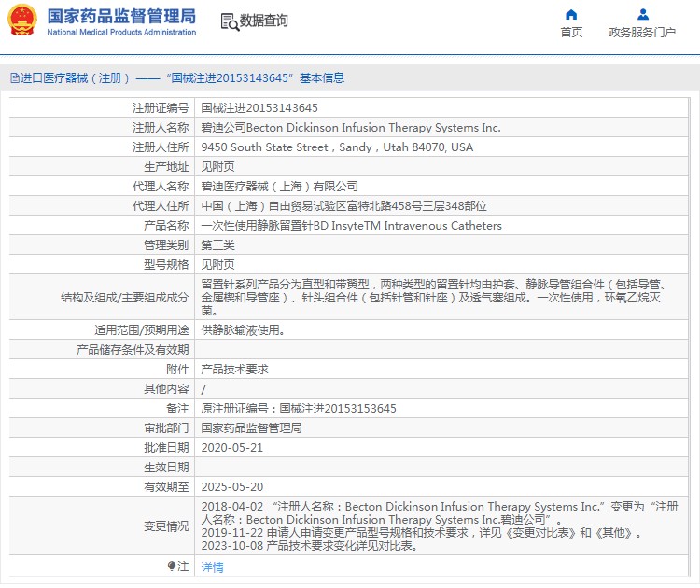Select registration number 国械注进20153143645 value

click(x=259, y=107)
